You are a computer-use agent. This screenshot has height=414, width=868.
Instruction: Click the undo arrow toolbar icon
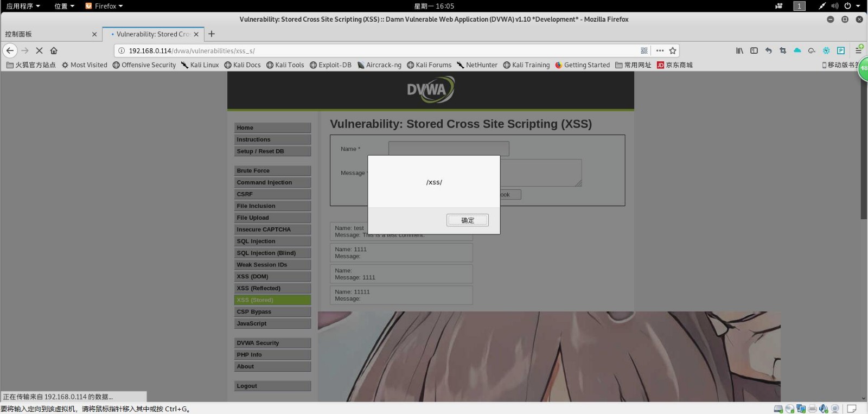[768, 50]
